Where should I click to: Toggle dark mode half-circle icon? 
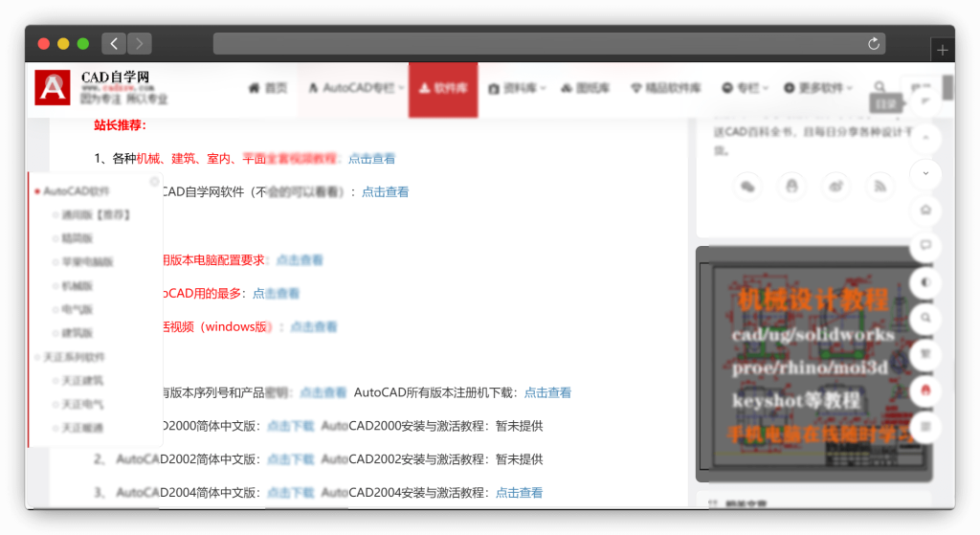point(925,282)
